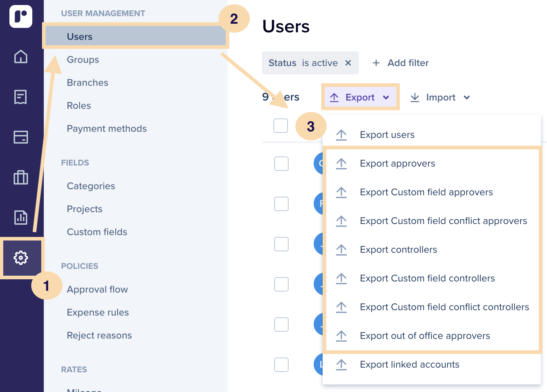
Task: Expand the Export dropdown
Action: [360, 97]
